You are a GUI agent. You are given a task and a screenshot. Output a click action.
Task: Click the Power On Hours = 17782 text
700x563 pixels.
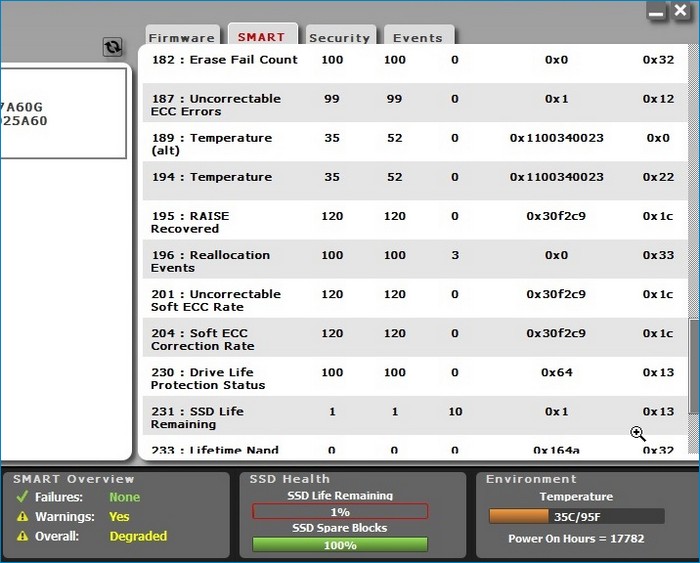coord(576,539)
